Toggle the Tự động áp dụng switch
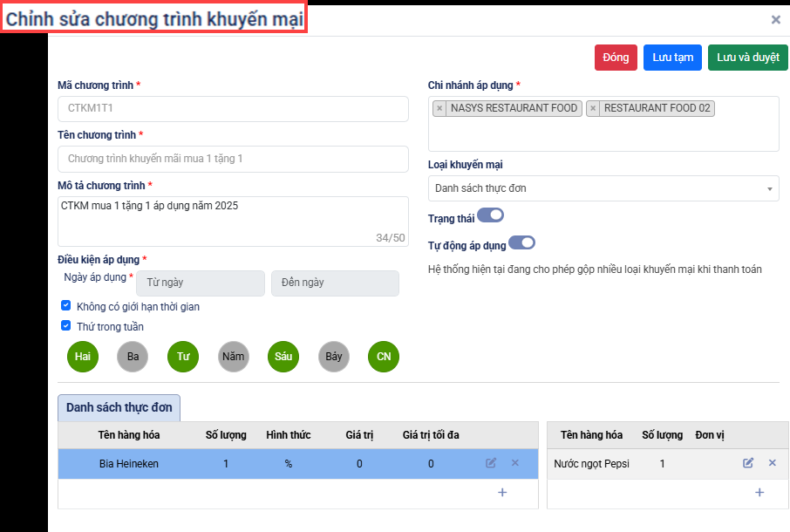This screenshot has height=532, width=790. coord(522,242)
